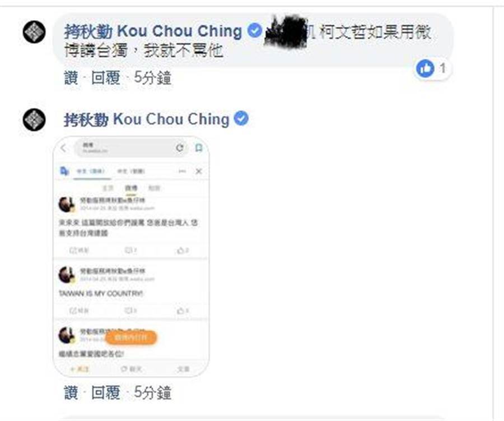Click the translate icon in the embedded screenshot
Screen dimensions: 504x421
click(64, 171)
